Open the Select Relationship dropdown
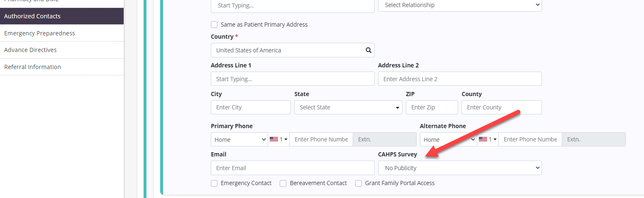Image resolution: width=644 pixels, height=198 pixels. 460,5
